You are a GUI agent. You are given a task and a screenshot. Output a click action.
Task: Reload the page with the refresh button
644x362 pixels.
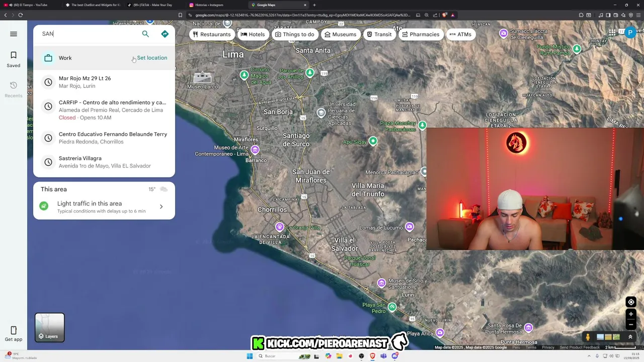pyautogui.click(x=20, y=15)
